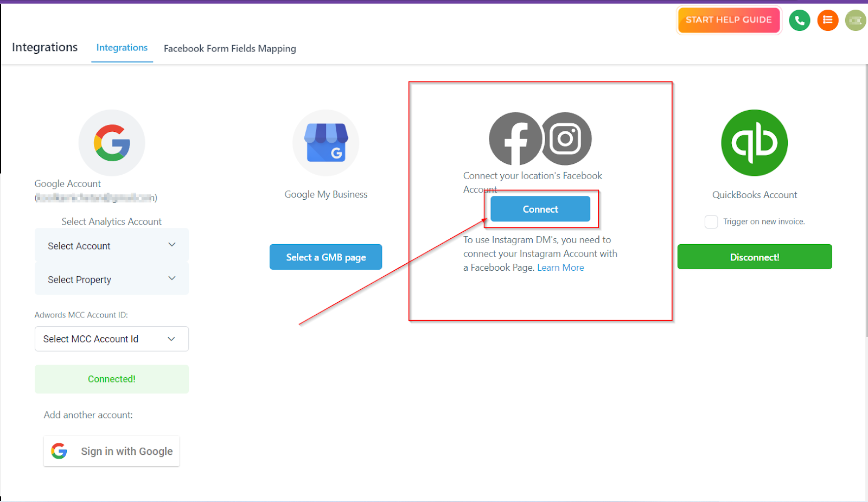Click Select a GMB page button
Image resolution: width=868 pixels, height=502 pixels.
point(326,257)
